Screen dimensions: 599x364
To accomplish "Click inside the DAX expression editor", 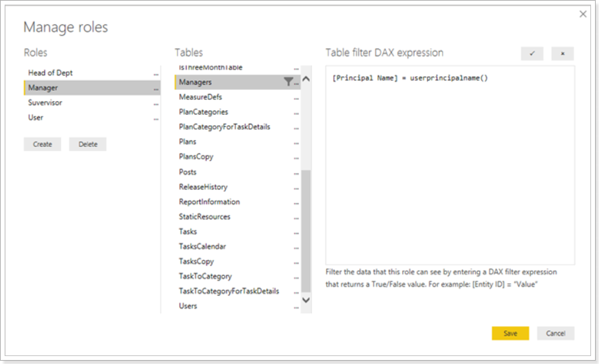I will [x=450, y=165].
